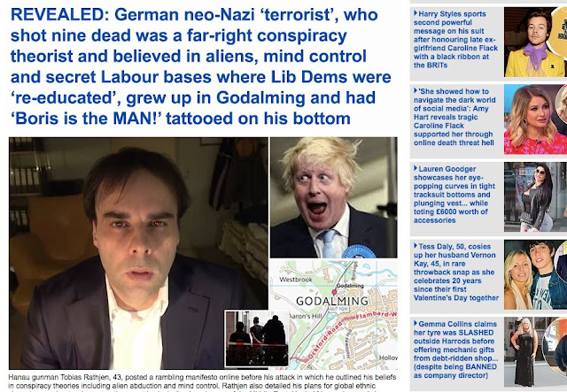Click the blond man in blue tie photo
The image size is (567, 392).
point(333,197)
